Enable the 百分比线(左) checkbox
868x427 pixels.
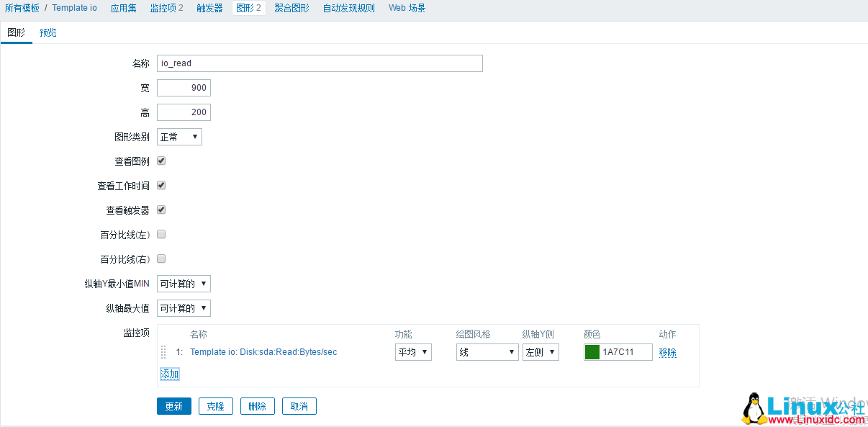click(x=161, y=234)
